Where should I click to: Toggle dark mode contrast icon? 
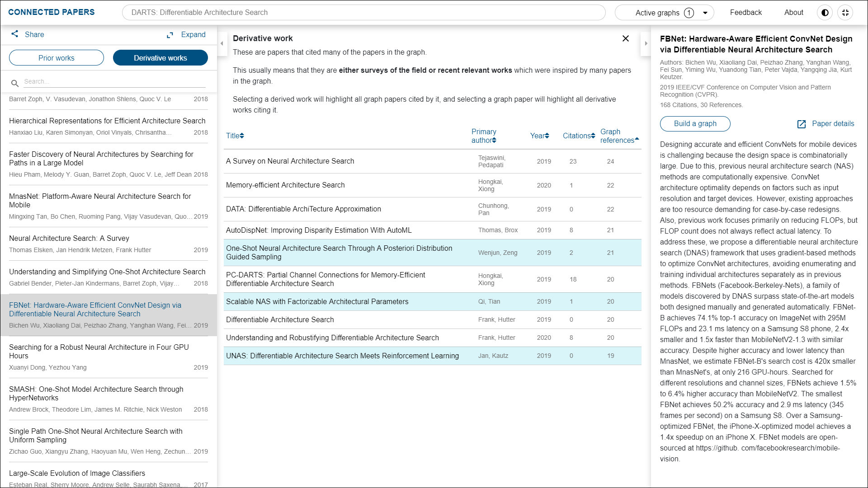tap(825, 13)
